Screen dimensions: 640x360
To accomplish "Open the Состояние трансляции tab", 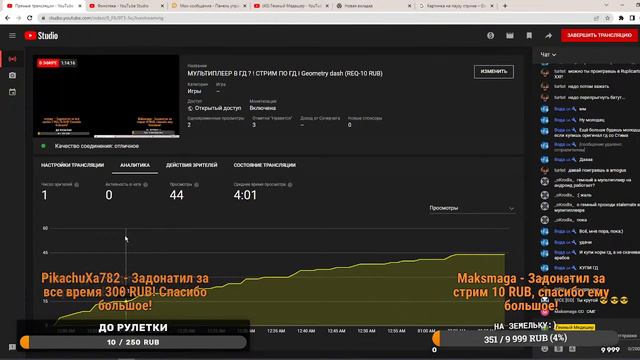I will [x=264, y=165].
